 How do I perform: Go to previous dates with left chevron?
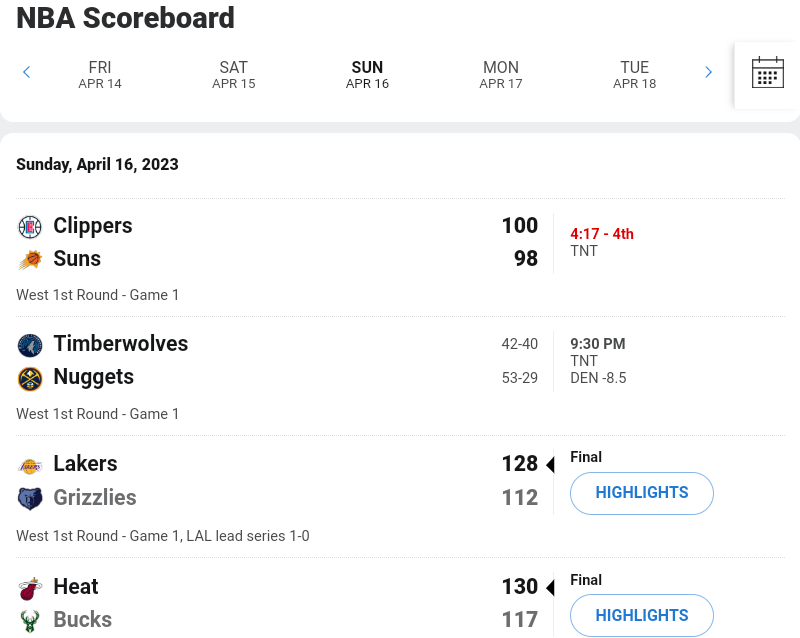(x=27, y=72)
